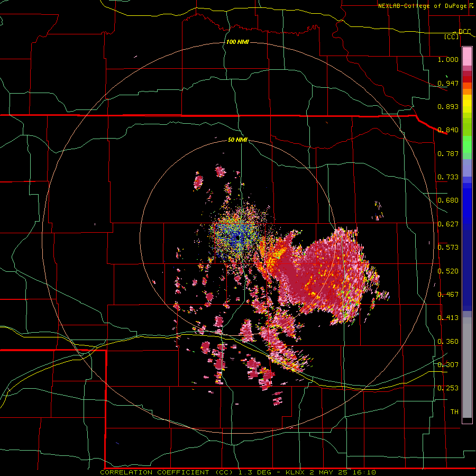Click the 100 NMI range ring label

(x=237, y=42)
